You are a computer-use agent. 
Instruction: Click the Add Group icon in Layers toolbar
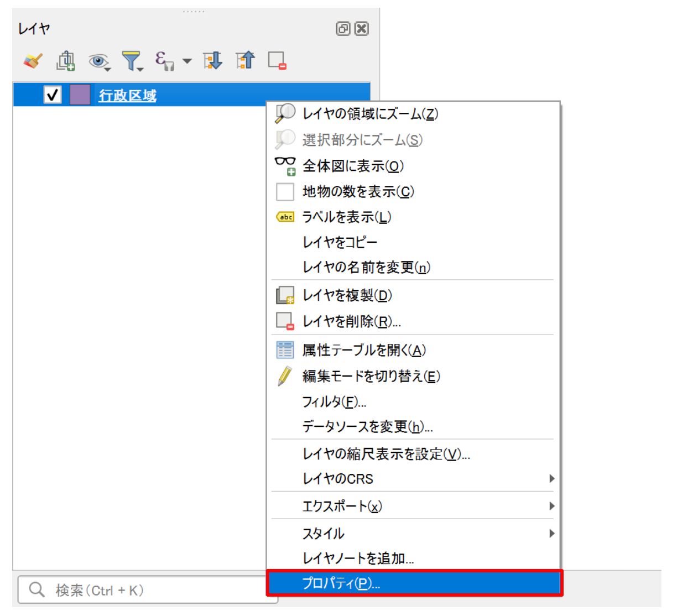(x=66, y=61)
